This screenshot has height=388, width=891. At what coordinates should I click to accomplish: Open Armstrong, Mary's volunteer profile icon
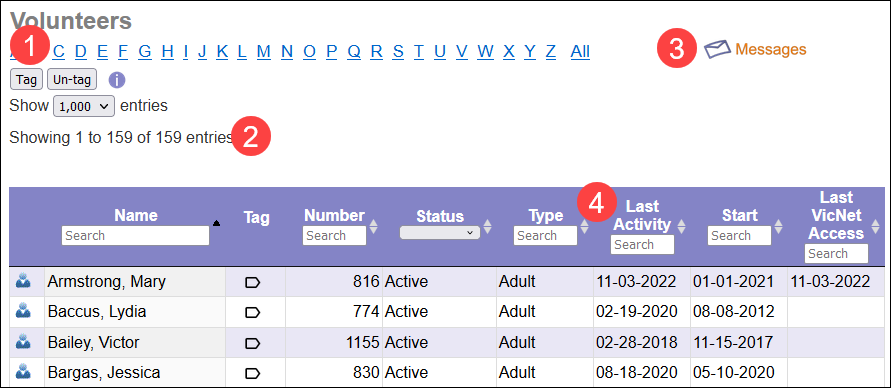[23, 281]
